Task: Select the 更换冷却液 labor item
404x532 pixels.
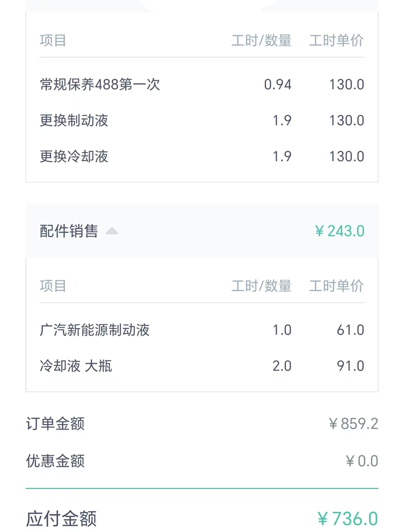Action: tap(74, 156)
